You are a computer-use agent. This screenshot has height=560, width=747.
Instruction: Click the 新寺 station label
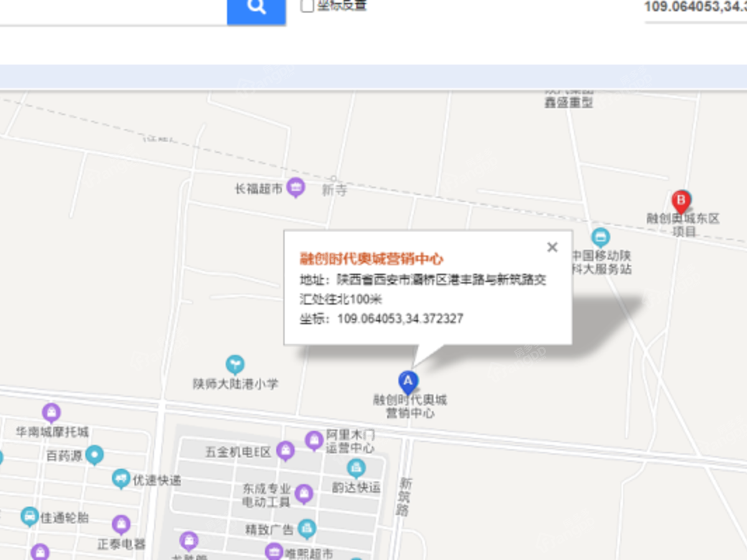334,191
